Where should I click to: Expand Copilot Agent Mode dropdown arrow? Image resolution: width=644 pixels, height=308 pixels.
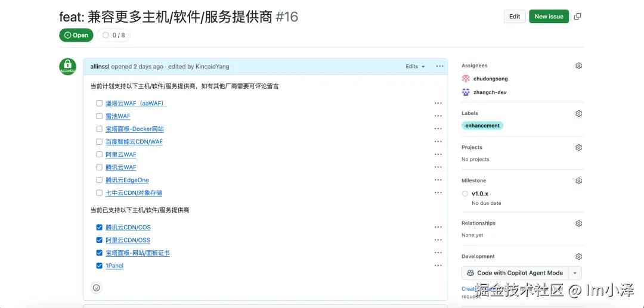[x=575, y=273]
